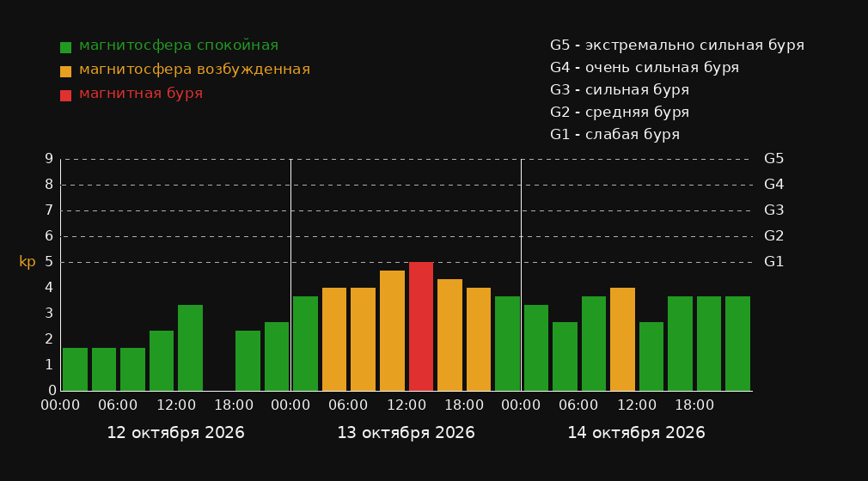
Task: Click the 'G5 - экстремально сильная буря' description
Action: 677,46
